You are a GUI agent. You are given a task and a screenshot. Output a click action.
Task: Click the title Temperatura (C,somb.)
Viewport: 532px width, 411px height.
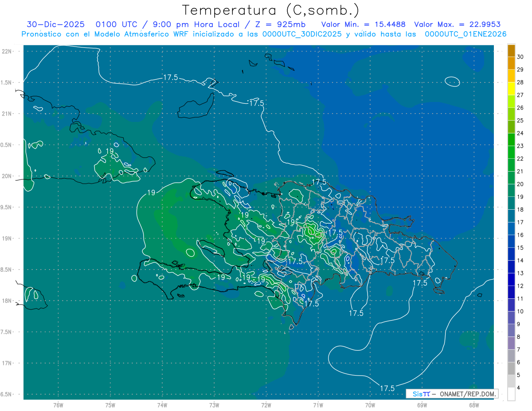point(271,10)
